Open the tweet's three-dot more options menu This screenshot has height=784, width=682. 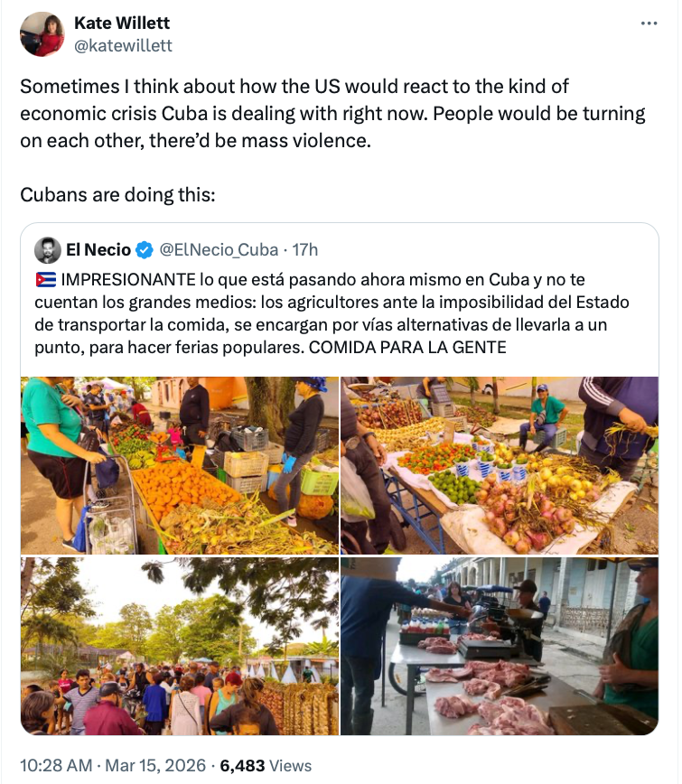[x=649, y=24]
